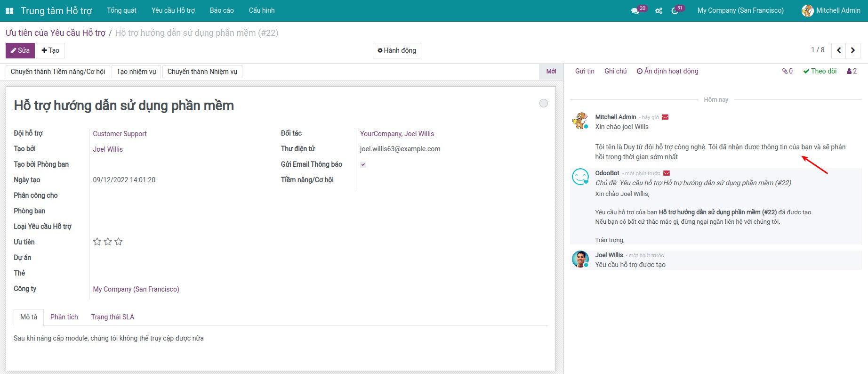Go to the next record arrow
This screenshot has width=868, height=374.
853,50
